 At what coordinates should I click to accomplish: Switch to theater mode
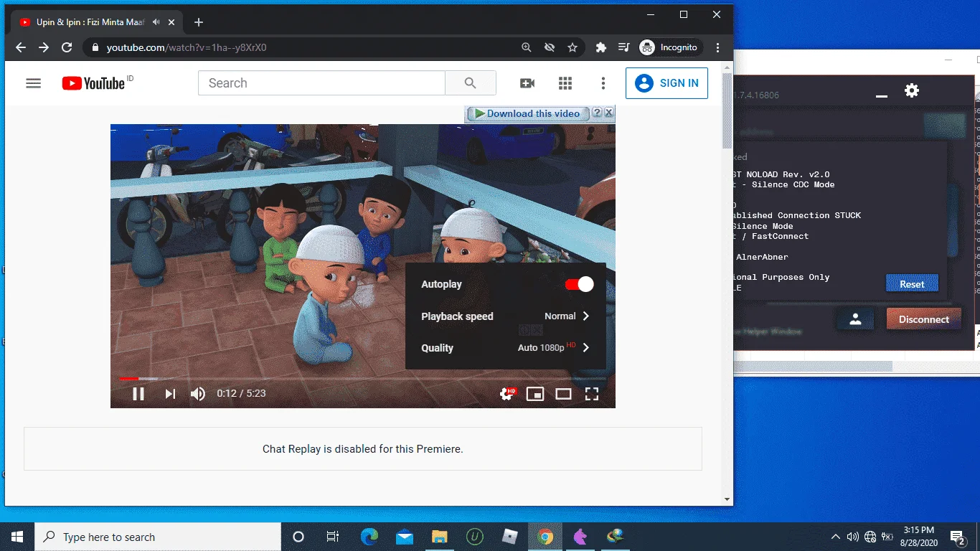(x=563, y=393)
